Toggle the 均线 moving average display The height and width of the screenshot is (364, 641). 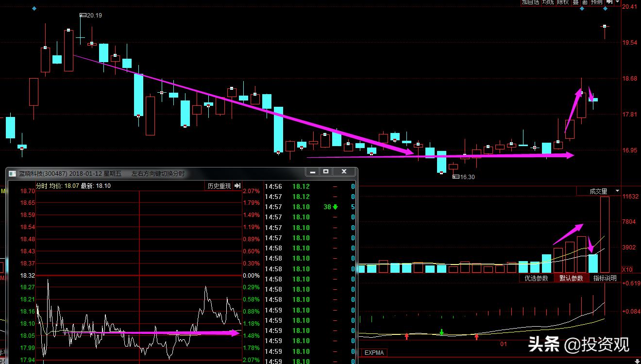click(x=548, y=2)
